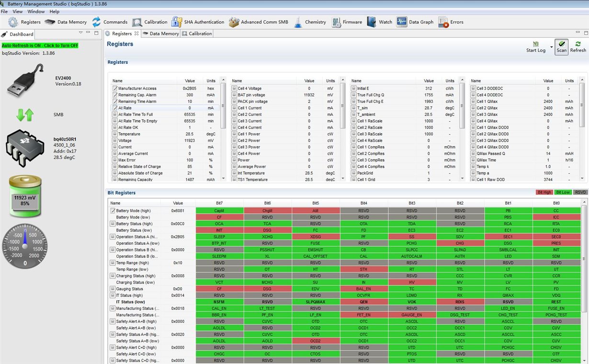Click the Start Log button
This screenshot has width=589, height=364.
tap(535, 46)
